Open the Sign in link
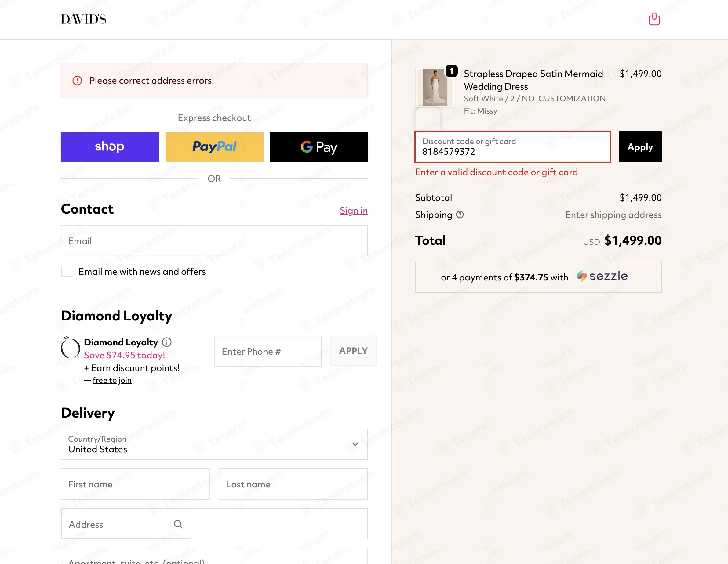Image resolution: width=728 pixels, height=564 pixels. (x=354, y=211)
